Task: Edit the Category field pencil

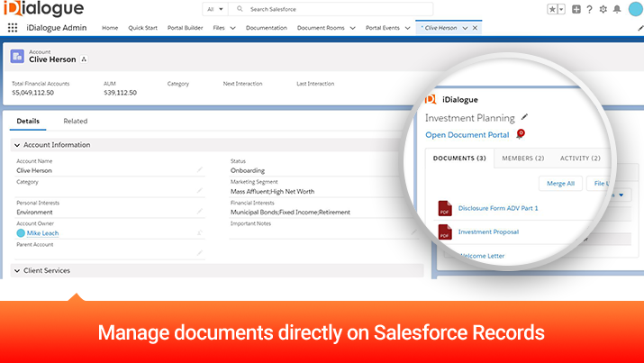Action: pos(200,191)
